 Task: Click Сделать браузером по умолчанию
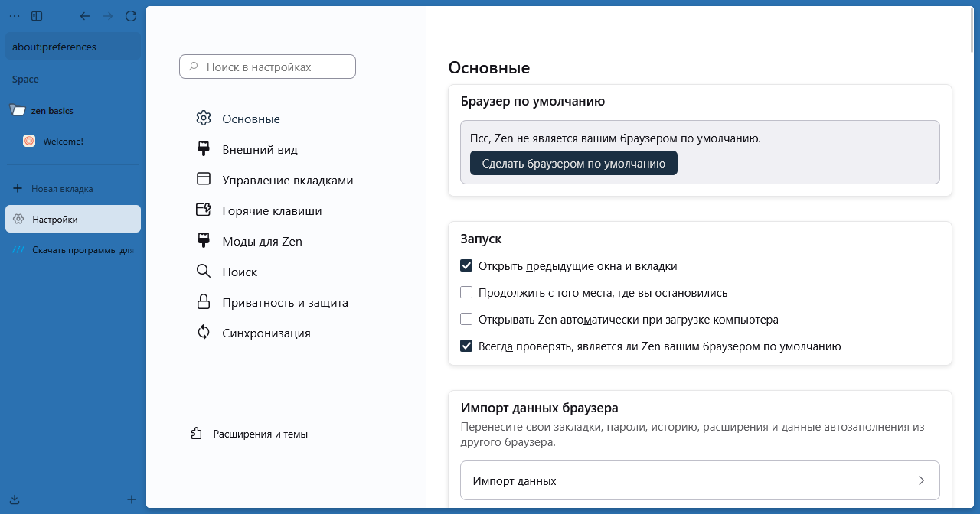[573, 163]
